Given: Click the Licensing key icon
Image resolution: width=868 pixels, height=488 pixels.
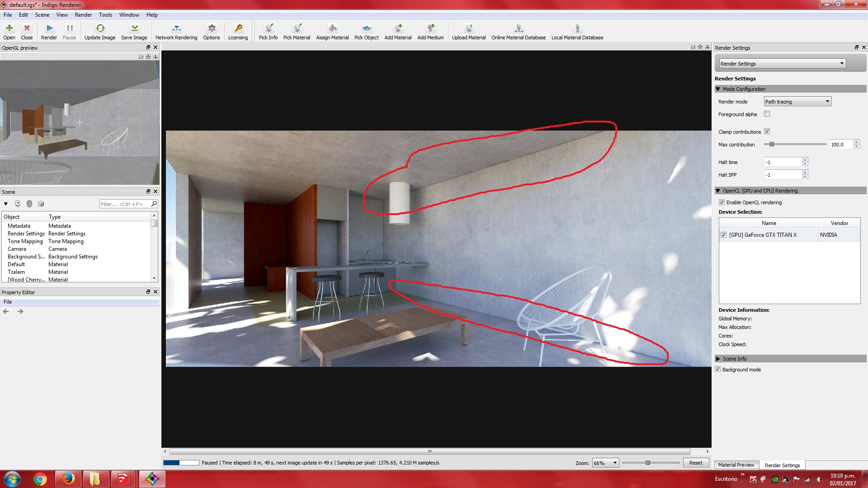Looking at the screenshot, I should pyautogui.click(x=238, y=28).
